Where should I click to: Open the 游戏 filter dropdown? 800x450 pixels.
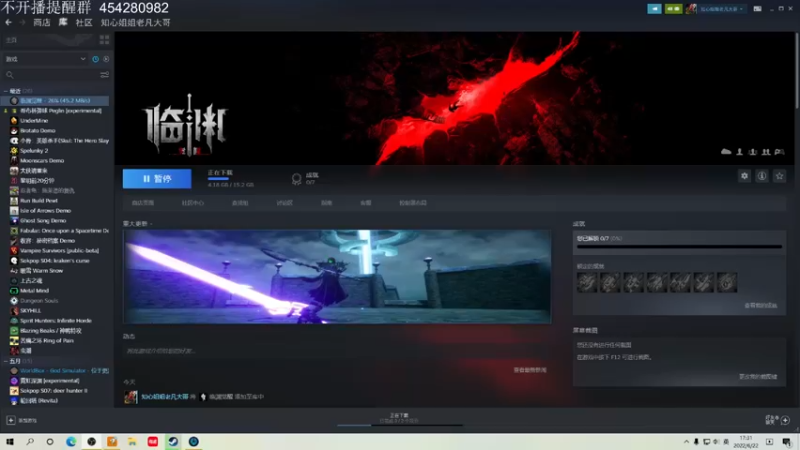(x=45, y=59)
